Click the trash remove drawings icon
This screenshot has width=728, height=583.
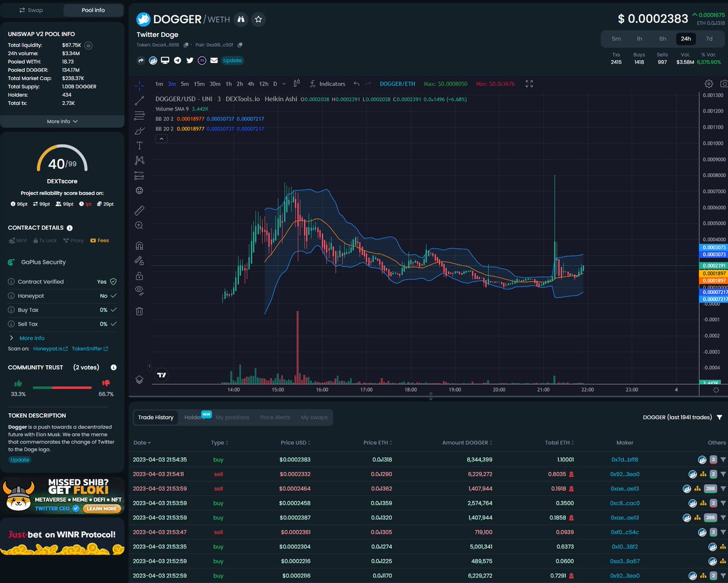click(140, 311)
